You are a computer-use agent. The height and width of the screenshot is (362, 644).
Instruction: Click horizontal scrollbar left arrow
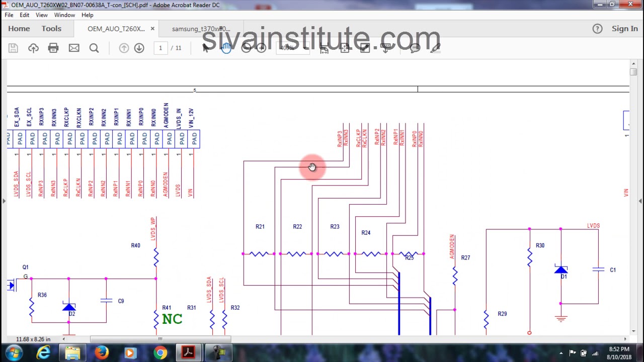[63, 339]
